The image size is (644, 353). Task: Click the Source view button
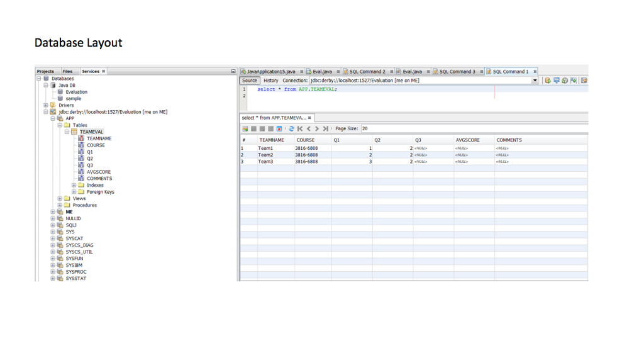coord(249,81)
